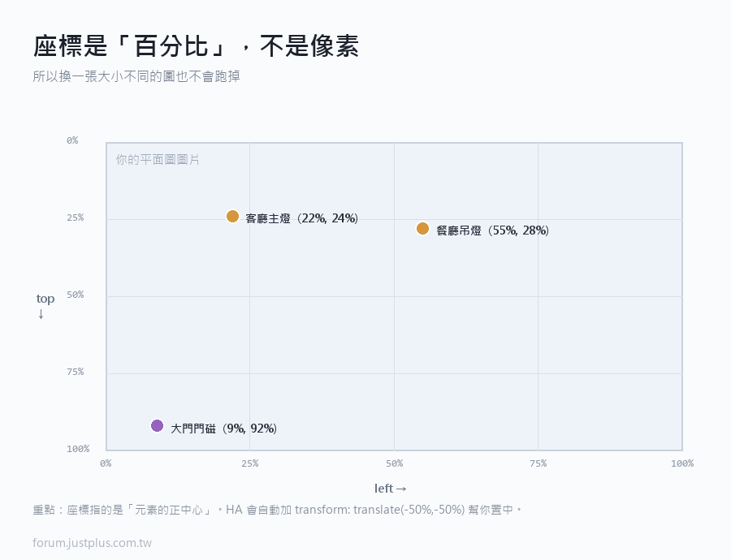731x560 pixels.
Task: Click the 0% tick at top left
Action: tap(72, 140)
